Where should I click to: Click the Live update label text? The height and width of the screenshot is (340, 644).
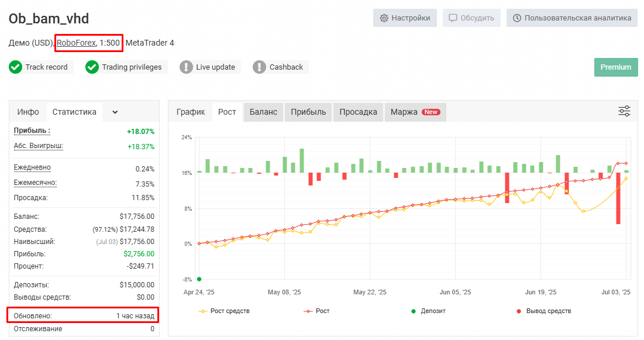coord(216,67)
